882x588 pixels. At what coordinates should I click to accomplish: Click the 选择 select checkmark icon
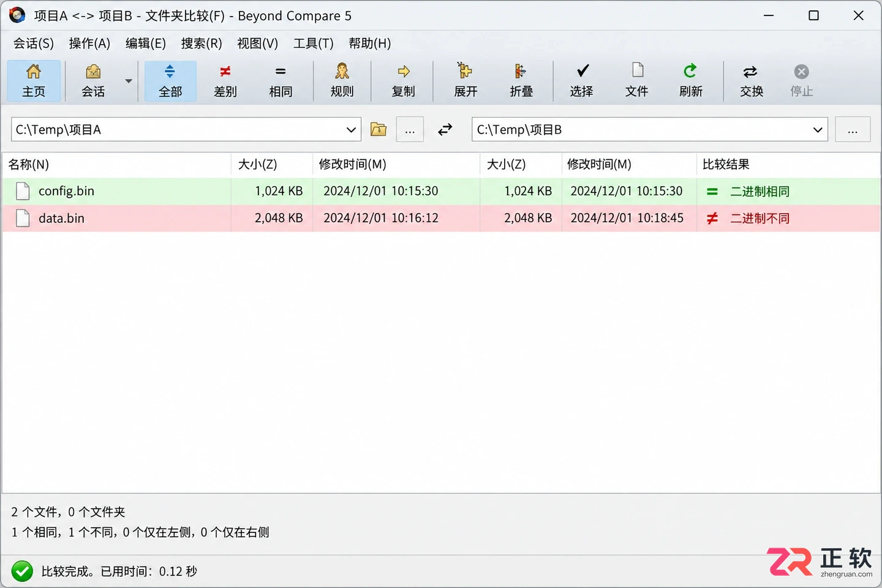(x=582, y=70)
